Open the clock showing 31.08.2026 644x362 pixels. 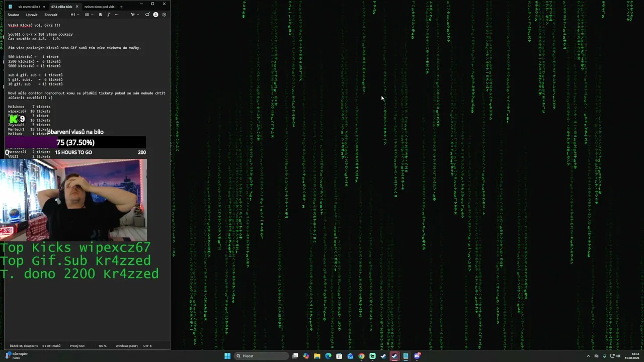[x=632, y=356]
